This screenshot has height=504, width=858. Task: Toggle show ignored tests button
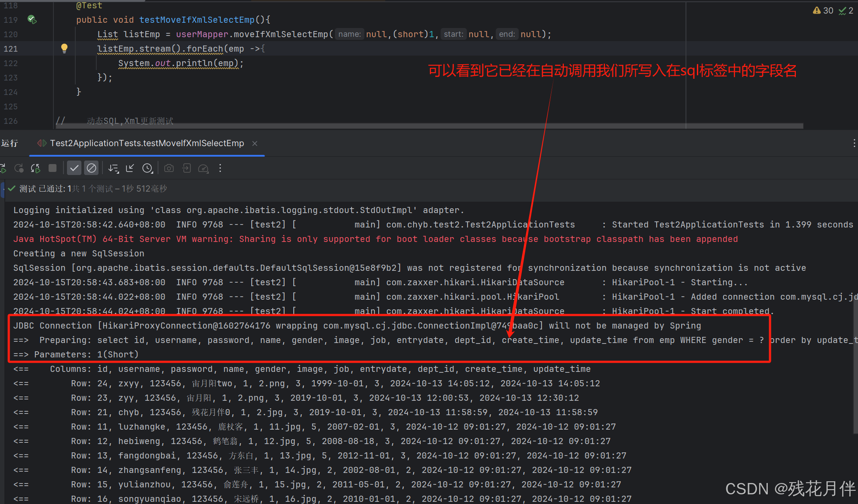91,168
